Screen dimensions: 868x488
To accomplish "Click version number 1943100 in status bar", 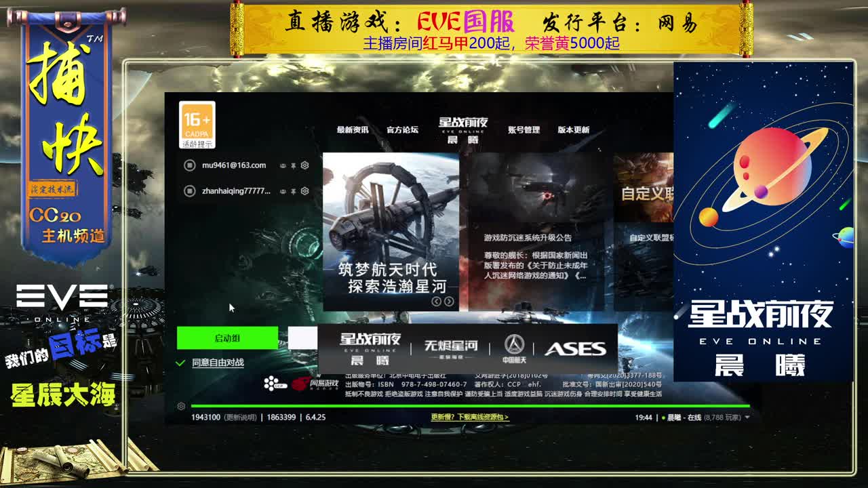I will (205, 418).
